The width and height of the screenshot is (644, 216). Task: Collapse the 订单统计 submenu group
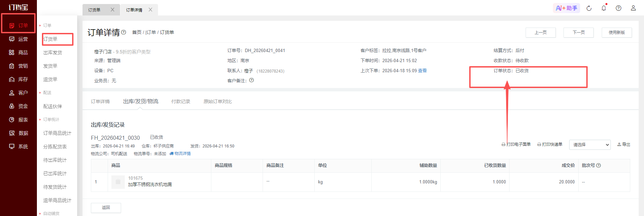click(x=49, y=120)
